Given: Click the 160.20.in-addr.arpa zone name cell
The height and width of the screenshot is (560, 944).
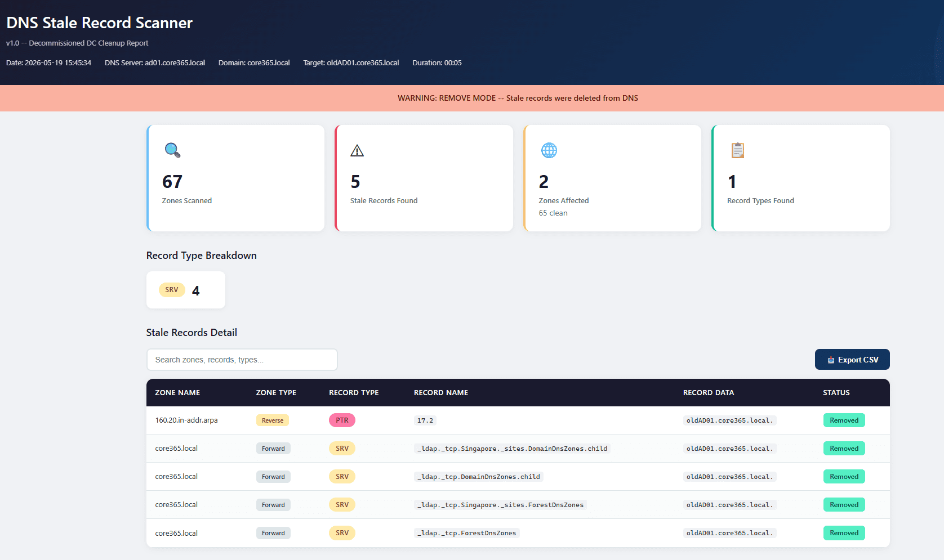Looking at the screenshot, I should pos(186,420).
